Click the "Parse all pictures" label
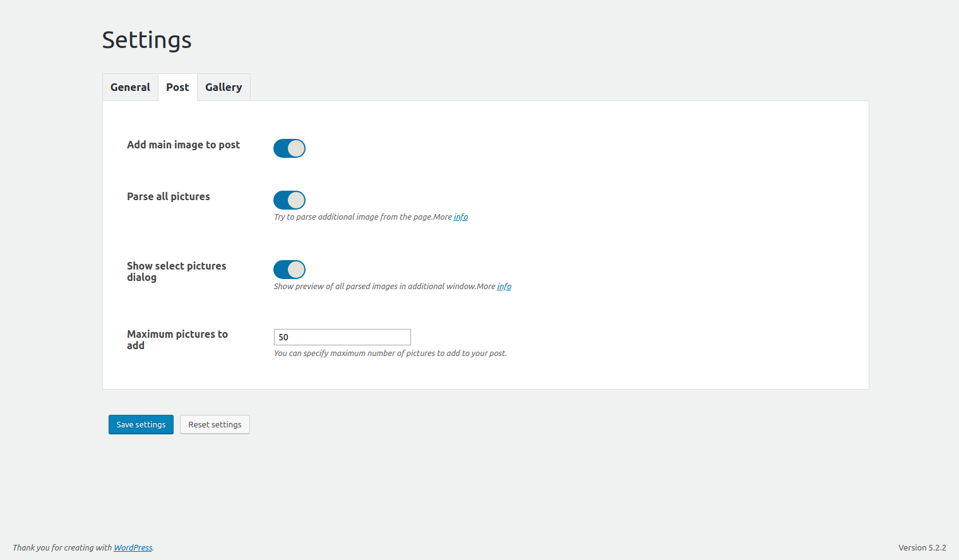959x560 pixels. [168, 196]
